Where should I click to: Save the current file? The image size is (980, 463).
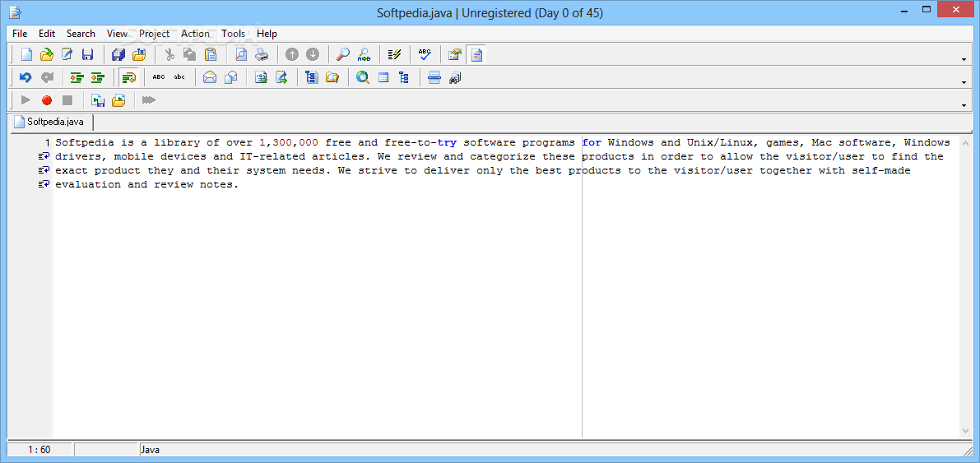[87, 55]
